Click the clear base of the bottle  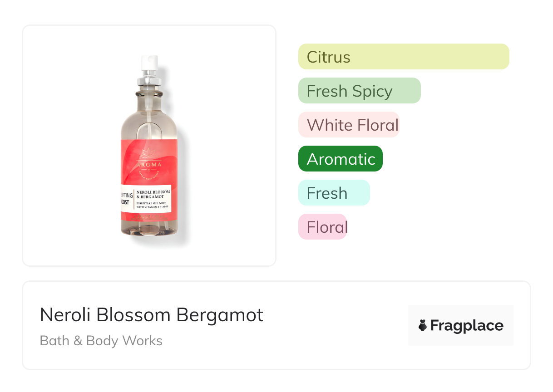click(149, 228)
